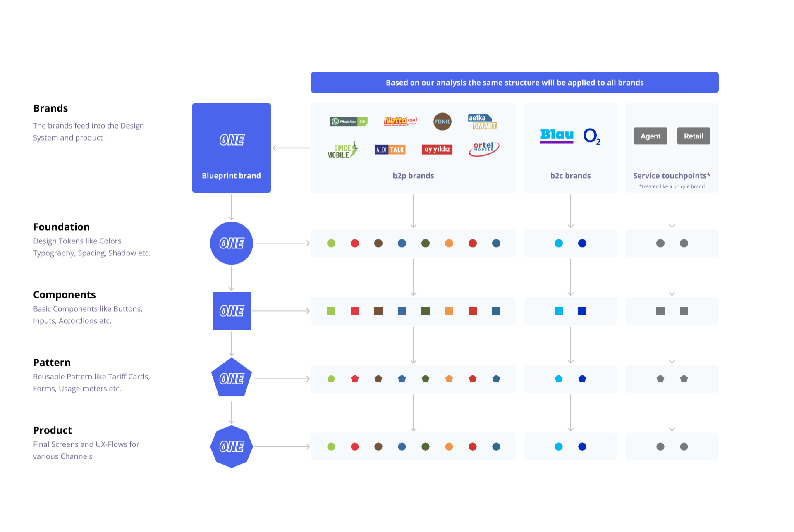Select the aetka SMART logo
Image resolution: width=794 pixels, height=532 pixels.
click(482, 122)
